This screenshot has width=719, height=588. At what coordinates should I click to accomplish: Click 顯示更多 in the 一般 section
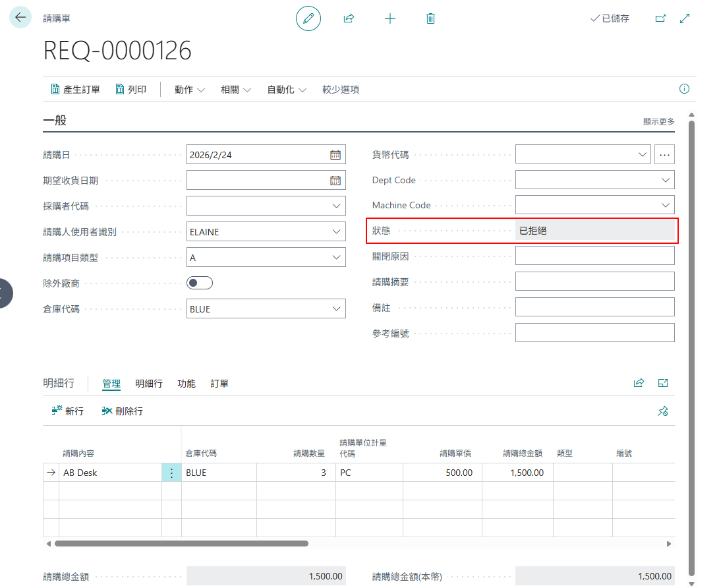(659, 121)
